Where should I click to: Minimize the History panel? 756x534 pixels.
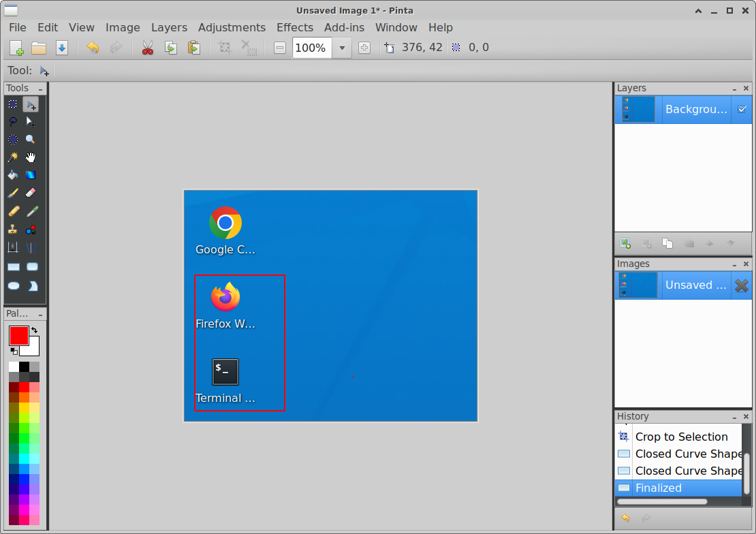pos(734,417)
